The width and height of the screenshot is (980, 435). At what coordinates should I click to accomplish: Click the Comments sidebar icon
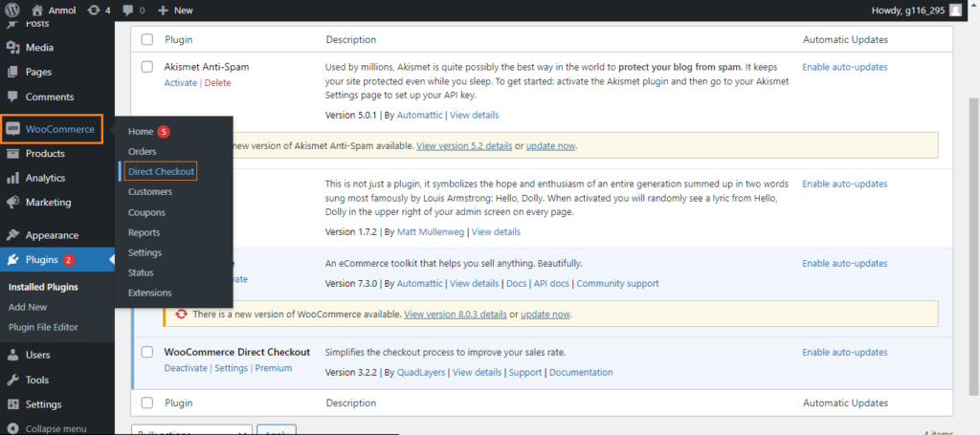[x=12, y=97]
